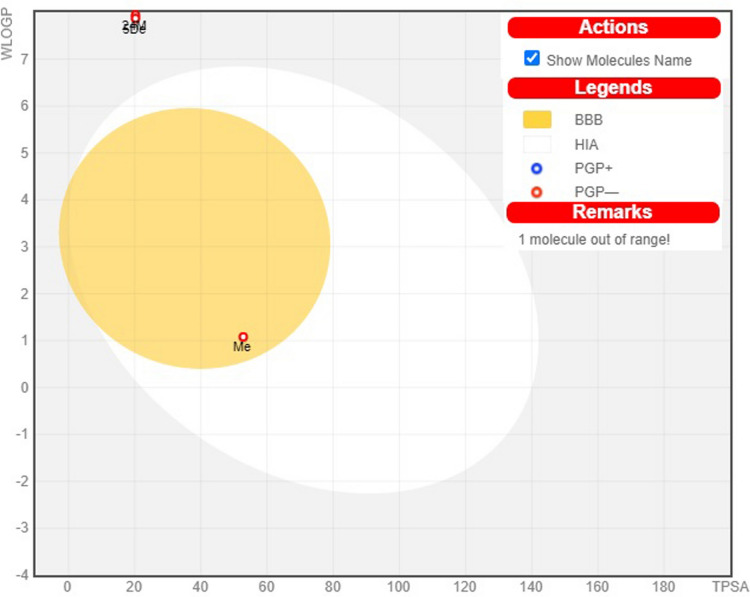Viewport: 750px width, 597px height.
Task: Click the Actions header
Action: tap(614, 27)
